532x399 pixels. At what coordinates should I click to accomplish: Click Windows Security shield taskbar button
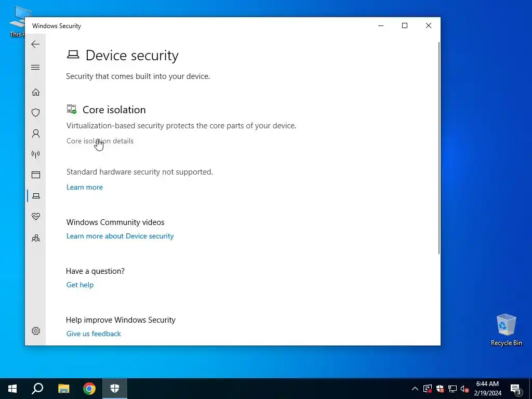(115, 389)
